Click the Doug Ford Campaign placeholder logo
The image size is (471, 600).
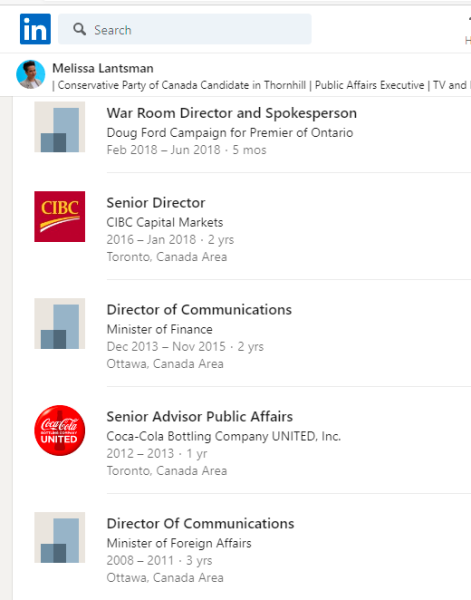pos(60,127)
